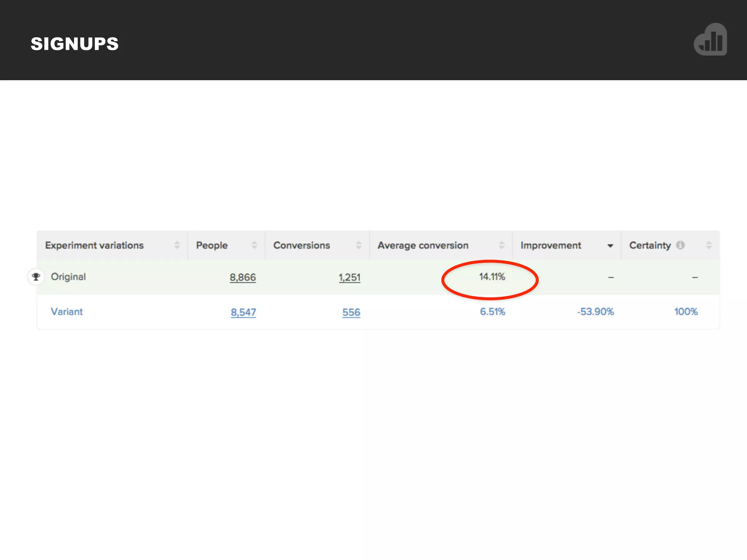747x560 pixels.
Task: Click the circled 14.11% conversion value
Action: 492,277
